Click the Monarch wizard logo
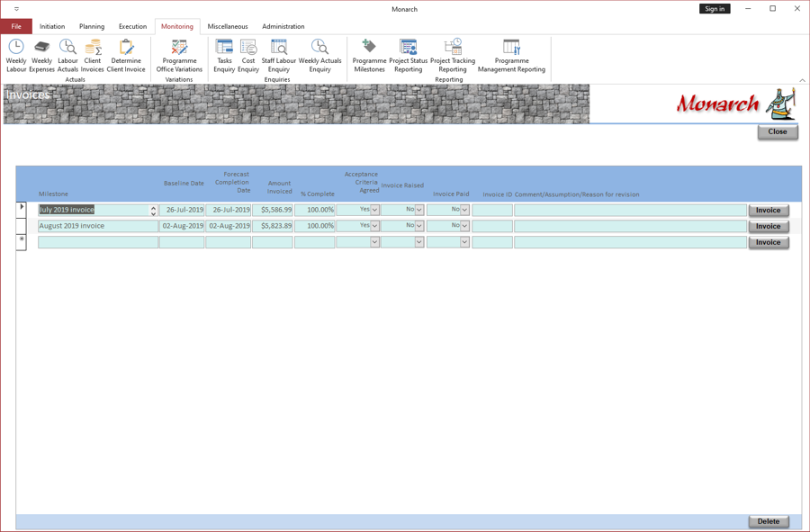 [781, 104]
